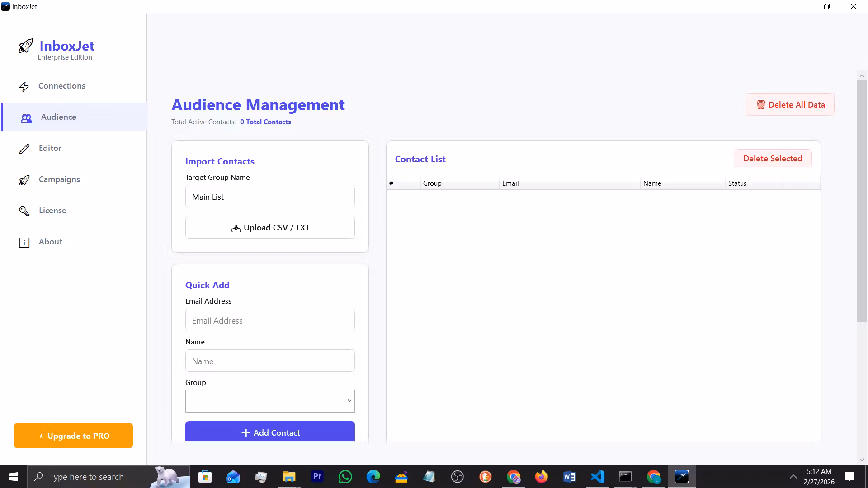Focus the Name input in Quick Add
The height and width of the screenshot is (488, 868).
tap(270, 361)
